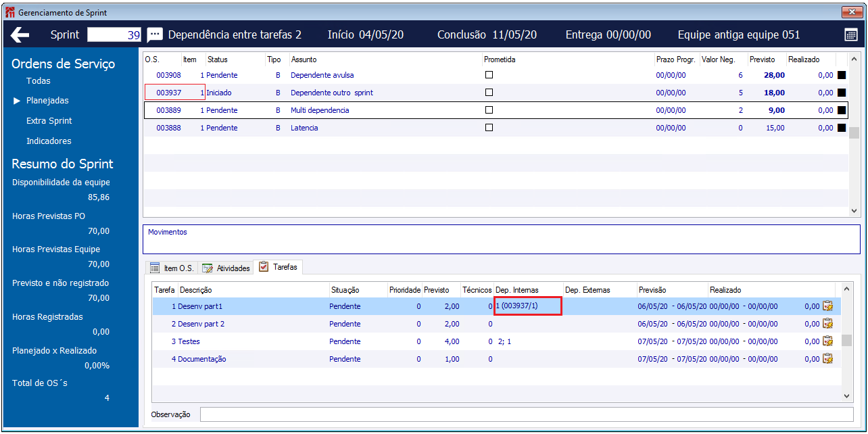The image size is (868, 434).
Task: Toggle Prometida checkbox for Multi dependencia
Action: [x=489, y=110]
